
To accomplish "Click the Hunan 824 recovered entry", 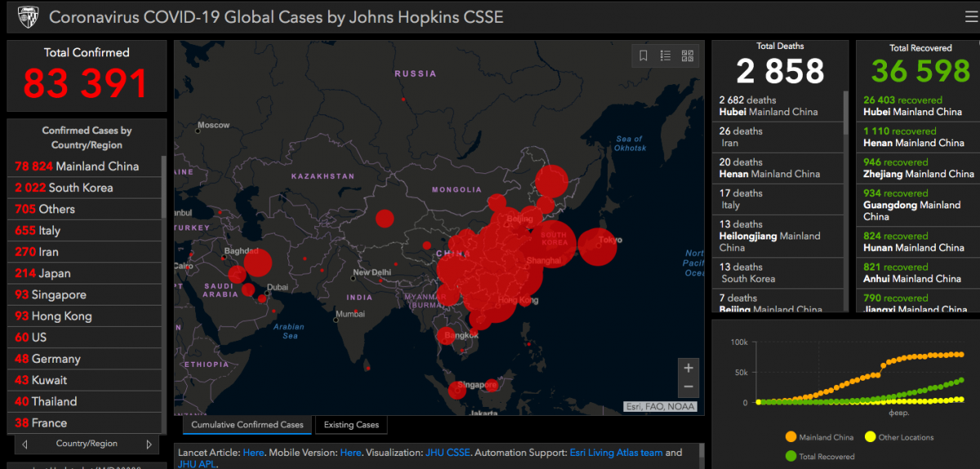I will tap(918, 242).
